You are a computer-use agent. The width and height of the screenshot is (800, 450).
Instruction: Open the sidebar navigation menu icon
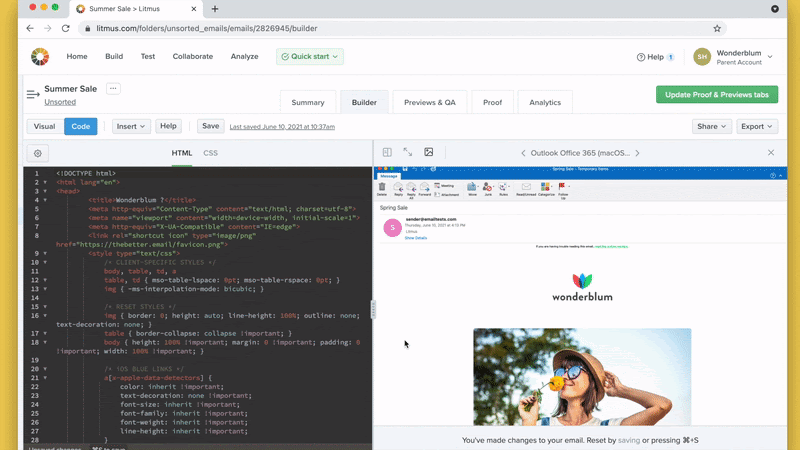33,94
